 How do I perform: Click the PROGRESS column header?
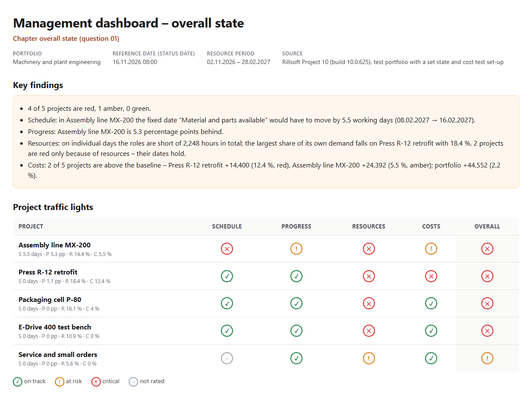[x=296, y=226]
